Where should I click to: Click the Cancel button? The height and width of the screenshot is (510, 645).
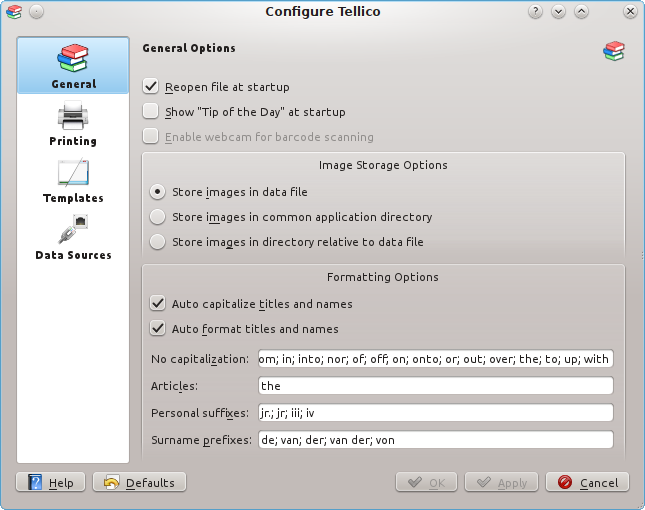[587, 482]
